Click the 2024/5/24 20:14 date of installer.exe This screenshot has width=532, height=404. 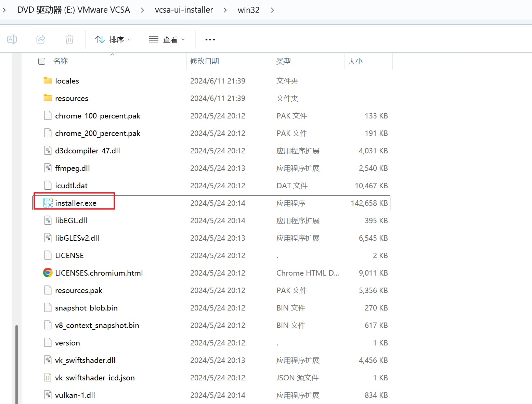coord(218,203)
